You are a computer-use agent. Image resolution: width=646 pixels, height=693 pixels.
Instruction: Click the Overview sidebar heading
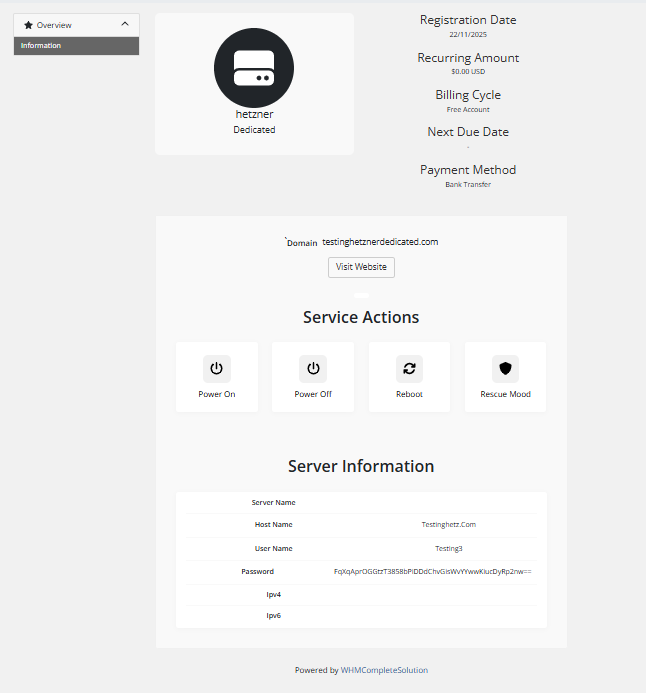pyautogui.click(x=54, y=25)
